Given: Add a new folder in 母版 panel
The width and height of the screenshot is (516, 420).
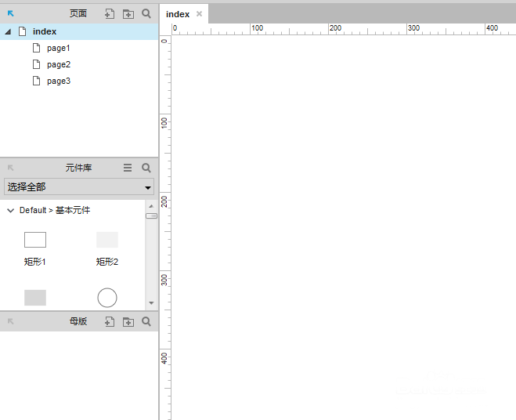Looking at the screenshot, I should pyautogui.click(x=128, y=322).
